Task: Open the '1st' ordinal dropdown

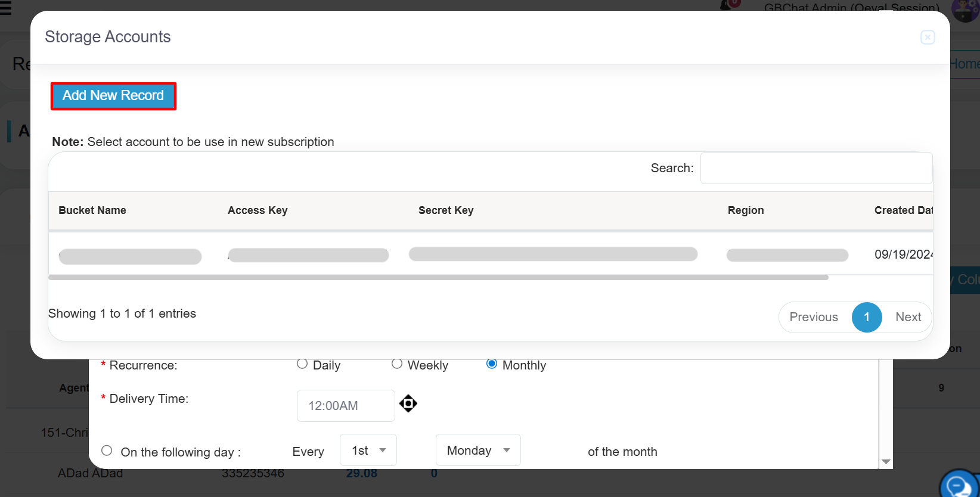Action: coord(368,451)
